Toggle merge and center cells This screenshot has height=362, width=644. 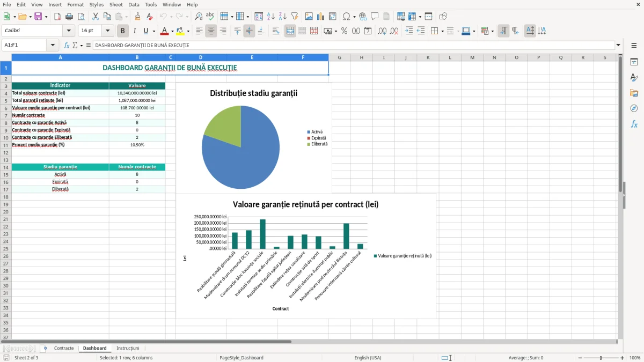[290, 31]
